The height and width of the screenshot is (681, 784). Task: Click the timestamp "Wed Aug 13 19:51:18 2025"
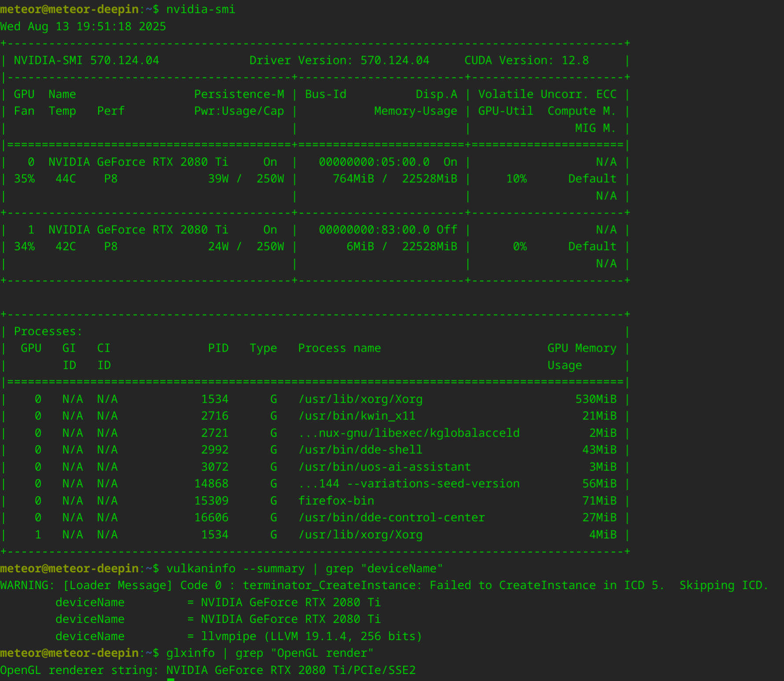click(83, 26)
